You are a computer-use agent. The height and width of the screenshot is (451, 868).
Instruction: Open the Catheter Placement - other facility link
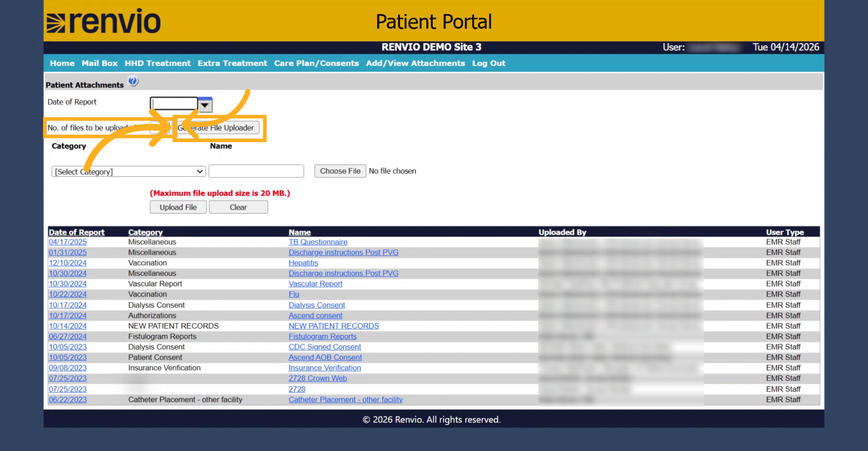click(345, 400)
